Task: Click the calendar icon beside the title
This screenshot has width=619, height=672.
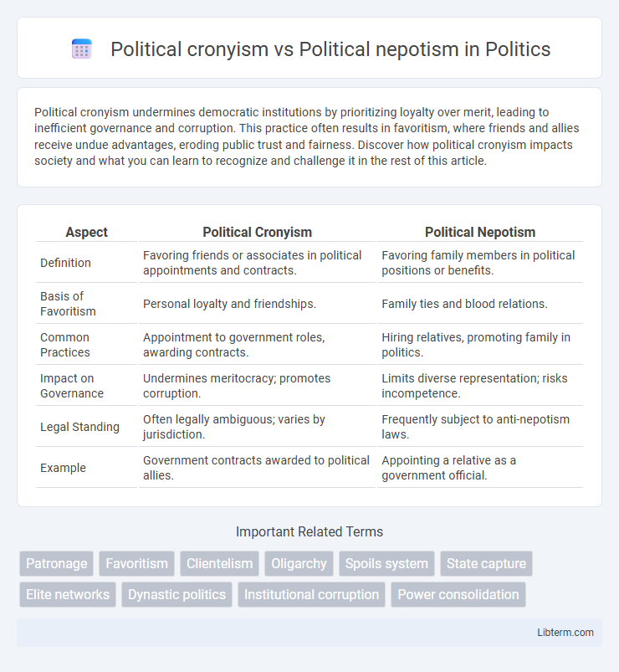Action: pyautogui.click(x=82, y=49)
